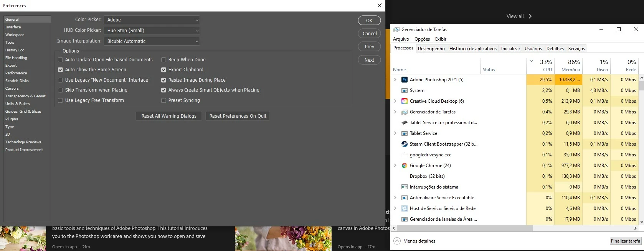Uncheck Export Clipboard option
Viewport: 644px width, 251px height.
[163, 70]
